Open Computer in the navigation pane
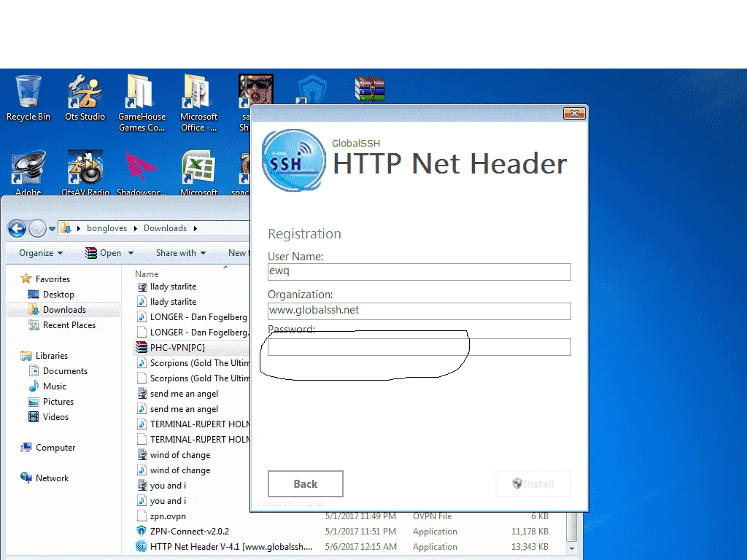 pyautogui.click(x=47, y=448)
